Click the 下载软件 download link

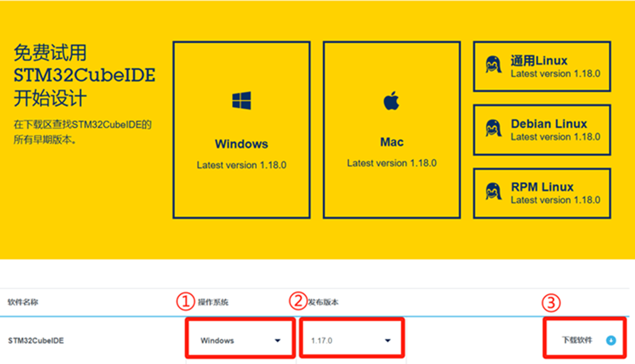pos(577,340)
